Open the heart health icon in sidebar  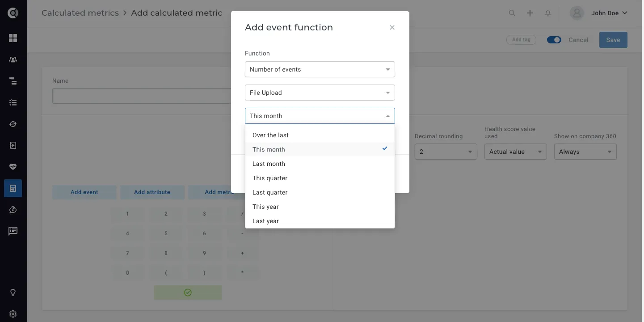[x=13, y=167]
